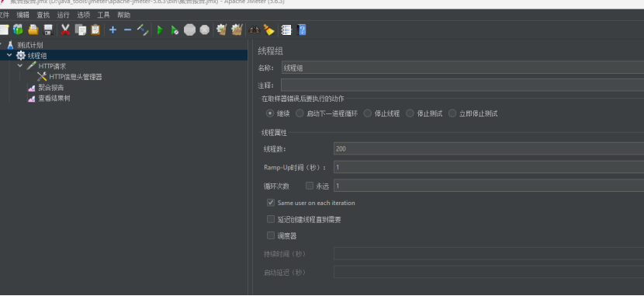Copy using the toolbar copy icon
This screenshot has height=296, width=644.
coord(81,30)
